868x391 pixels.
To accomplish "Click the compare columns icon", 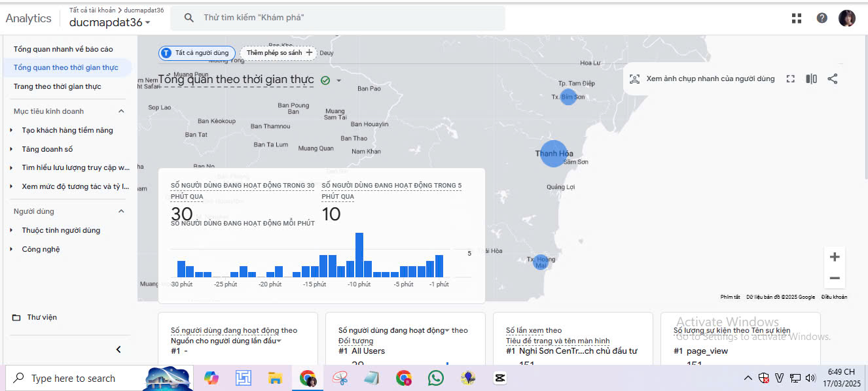I will 811,78.
